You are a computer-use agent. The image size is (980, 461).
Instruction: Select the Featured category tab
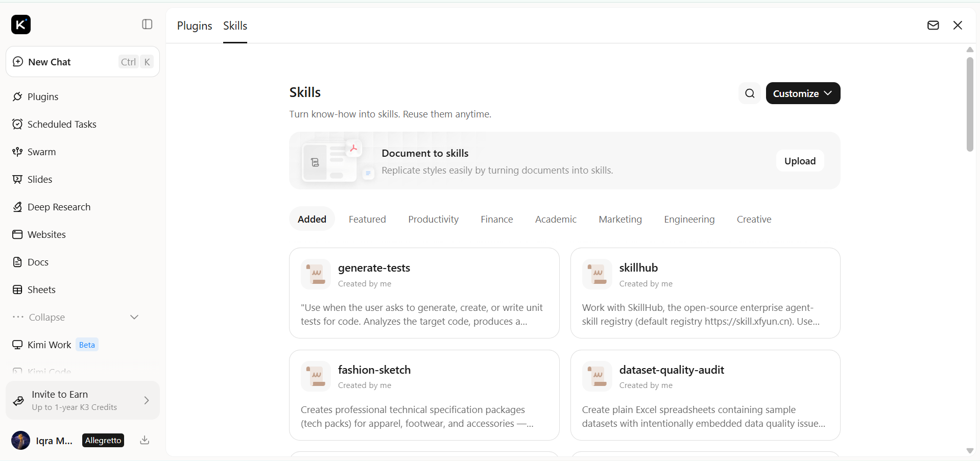click(367, 219)
